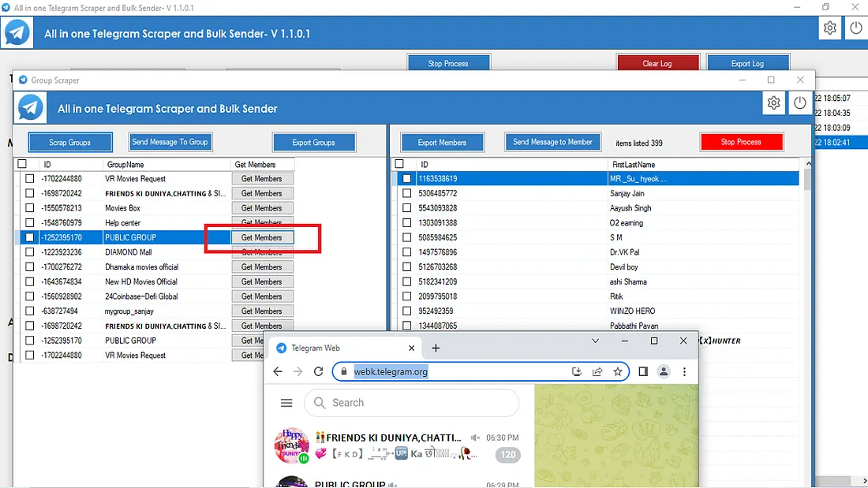The image size is (868, 488).
Task: Reload the Telegram Web page
Action: tap(318, 371)
